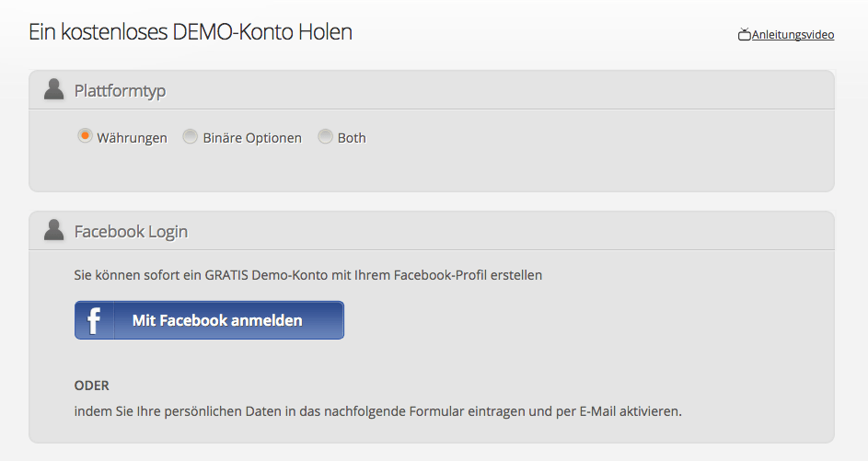
Task: Click the Plattformtyp section heading
Action: pyautogui.click(x=121, y=90)
